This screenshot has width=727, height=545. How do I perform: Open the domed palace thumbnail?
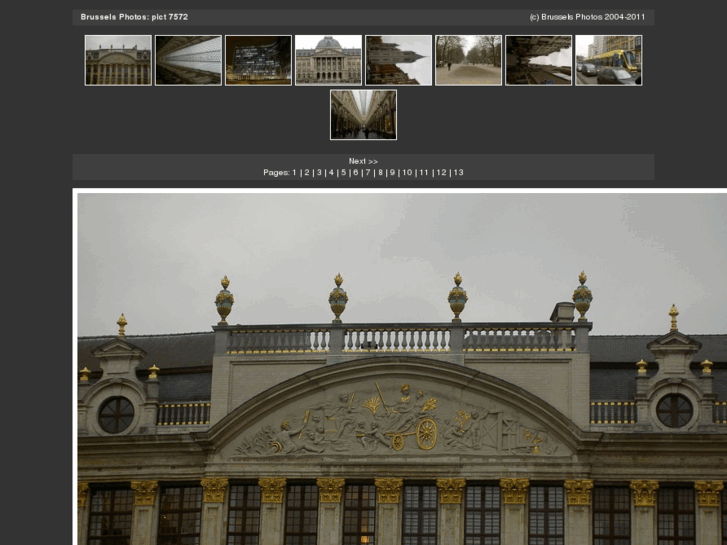(328, 60)
